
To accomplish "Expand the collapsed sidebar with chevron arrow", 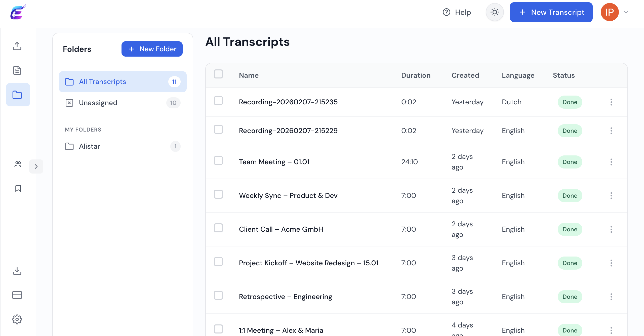I will 36,166.
